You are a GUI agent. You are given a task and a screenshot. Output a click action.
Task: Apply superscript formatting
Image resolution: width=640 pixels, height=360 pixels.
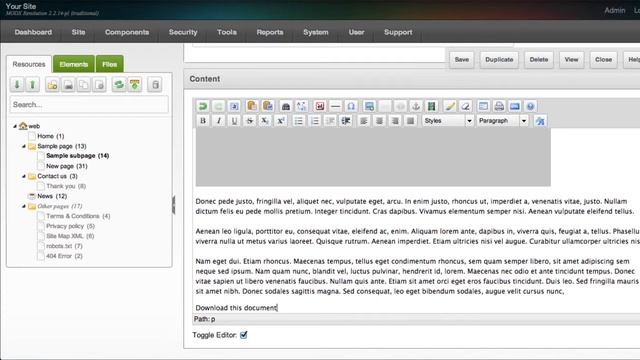tap(281, 121)
